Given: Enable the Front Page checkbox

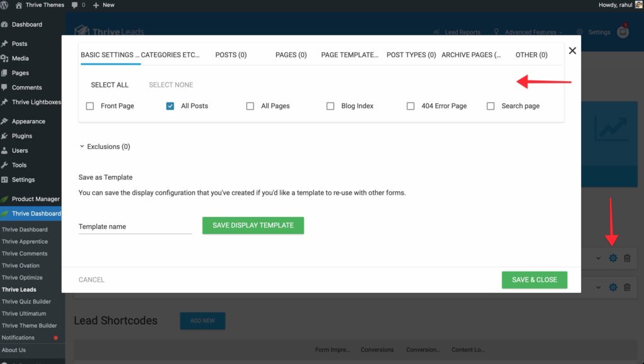Looking at the screenshot, I should [x=90, y=106].
